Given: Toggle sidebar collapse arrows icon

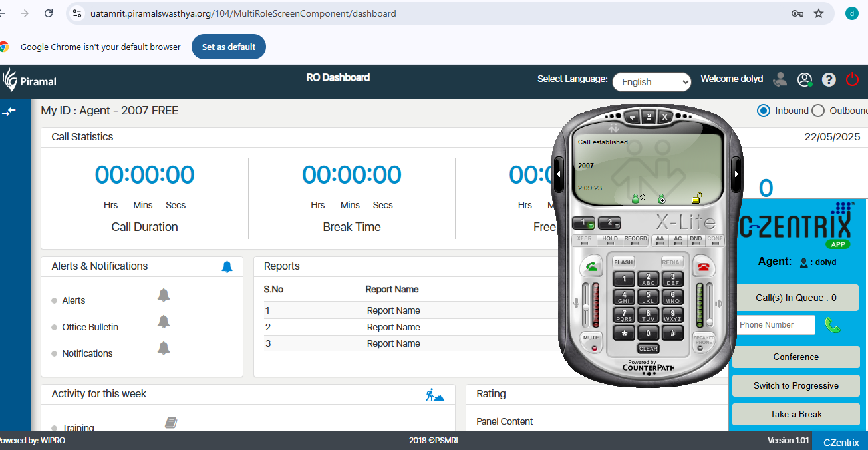Looking at the screenshot, I should pos(9,111).
